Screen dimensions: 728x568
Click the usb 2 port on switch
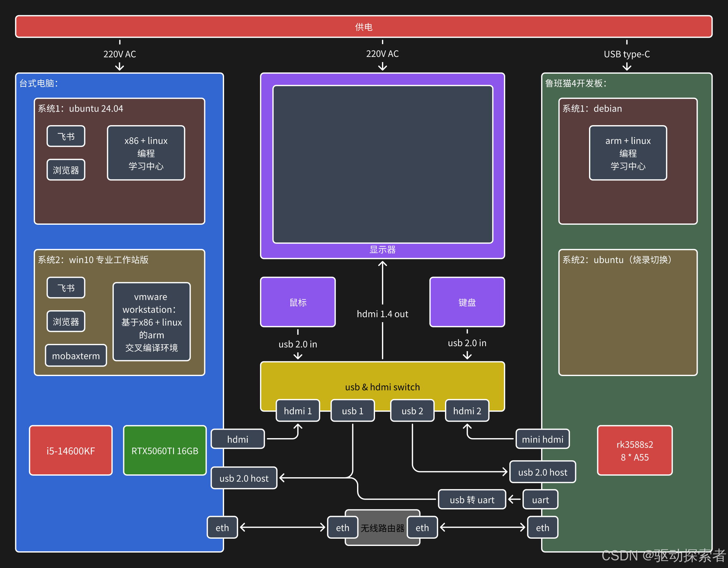(x=412, y=411)
